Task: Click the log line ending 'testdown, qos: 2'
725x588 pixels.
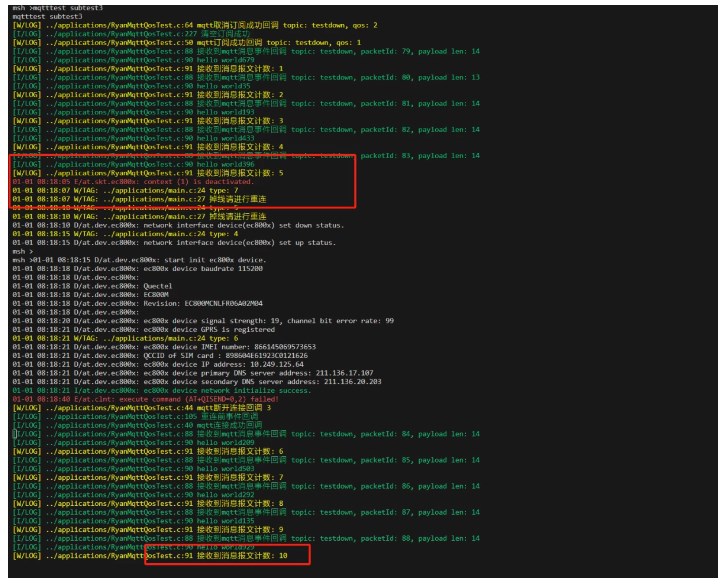Action: 195,25
